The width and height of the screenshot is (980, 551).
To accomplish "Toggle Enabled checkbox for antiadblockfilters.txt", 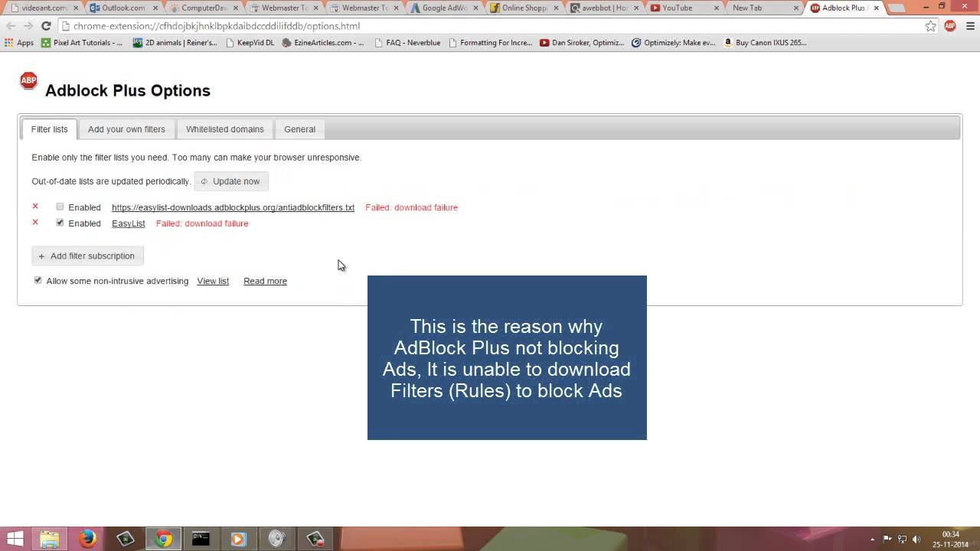I will tap(60, 207).
